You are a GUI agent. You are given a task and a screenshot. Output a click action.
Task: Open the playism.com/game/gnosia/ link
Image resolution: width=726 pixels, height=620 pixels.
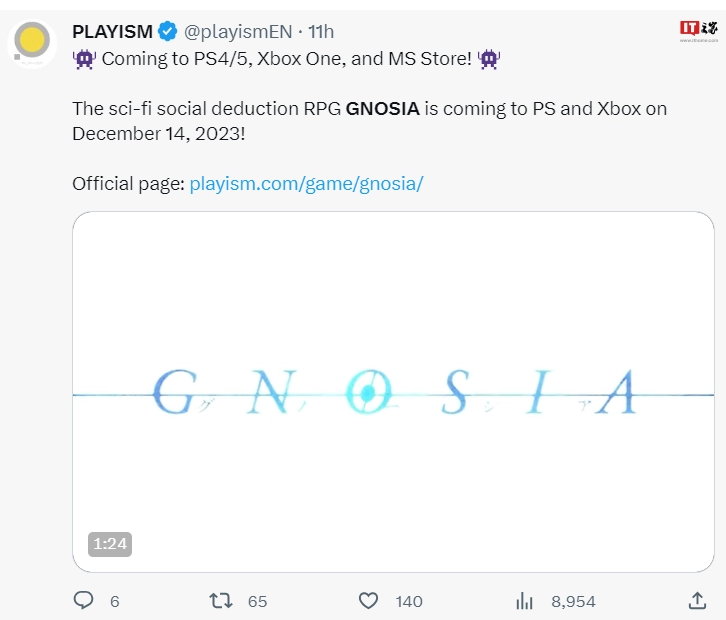307,184
